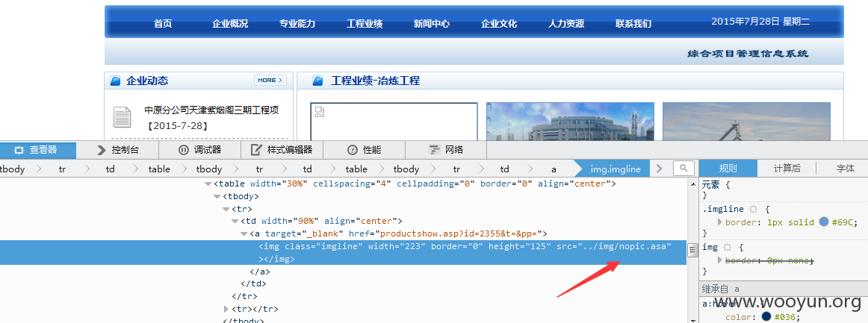Switch to the 字体 fonts tab
Screen dimensions: 868x323
coord(846,169)
